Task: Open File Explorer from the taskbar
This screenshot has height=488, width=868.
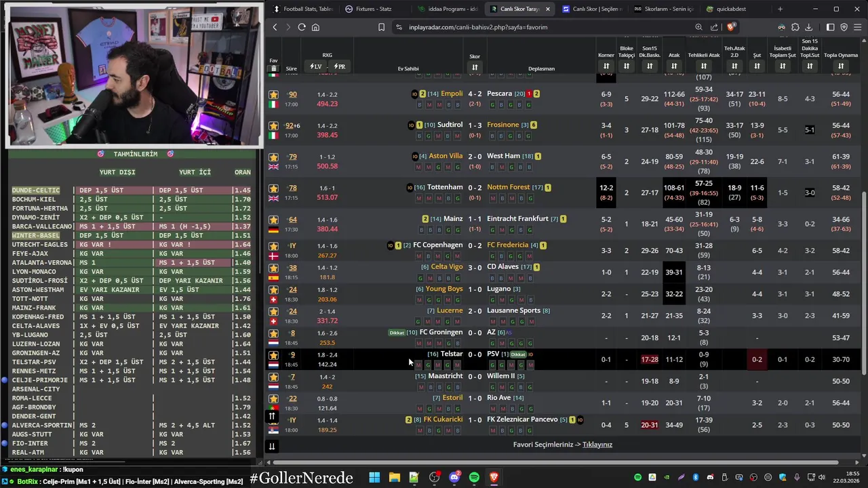Action: point(394,477)
